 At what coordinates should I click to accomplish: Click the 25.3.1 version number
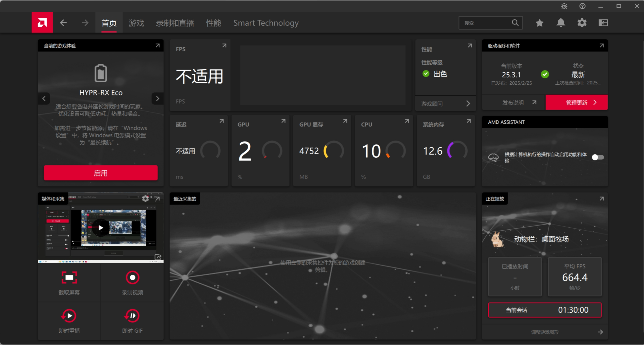[511, 75]
